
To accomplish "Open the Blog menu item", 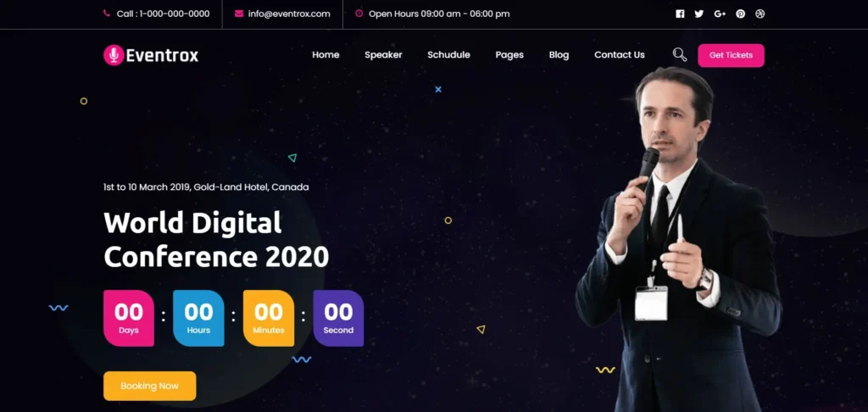I will pos(559,55).
